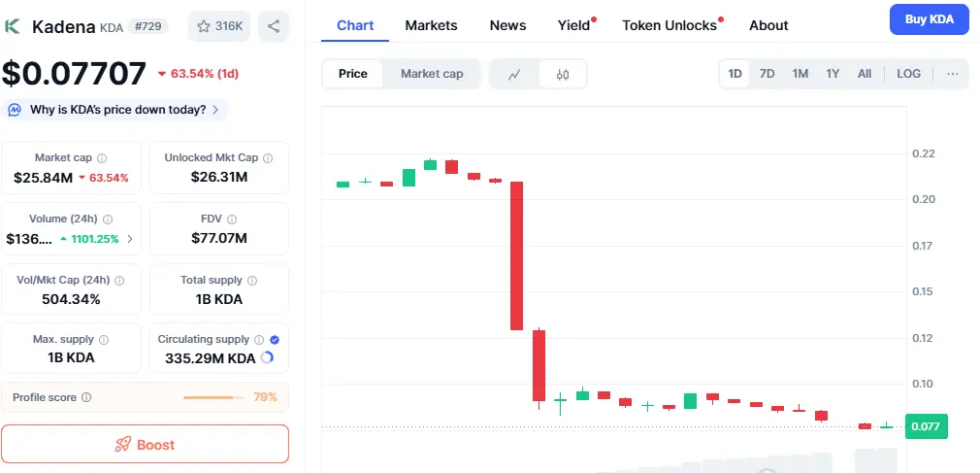The image size is (980, 473).
Task: Switch to candlestick chart icon
Action: click(x=563, y=74)
